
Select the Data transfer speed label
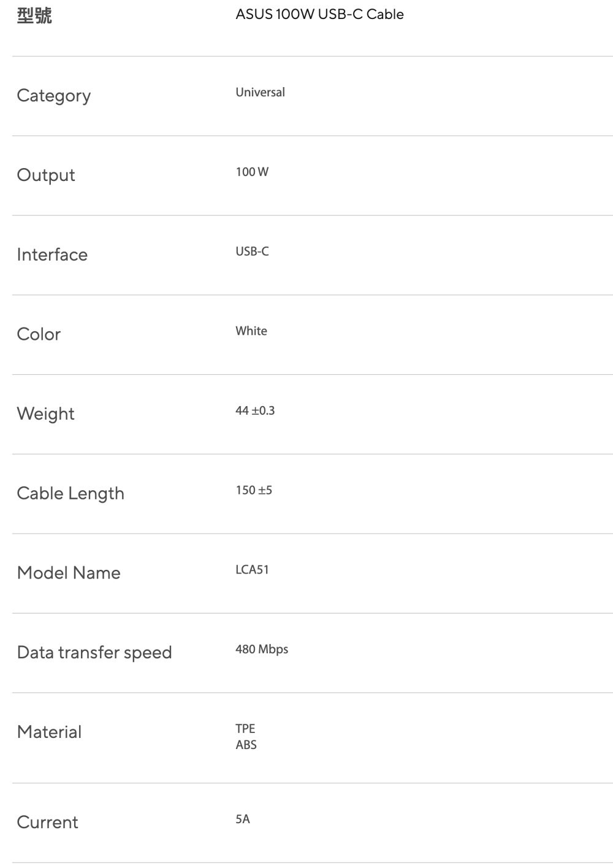pyautogui.click(x=94, y=653)
